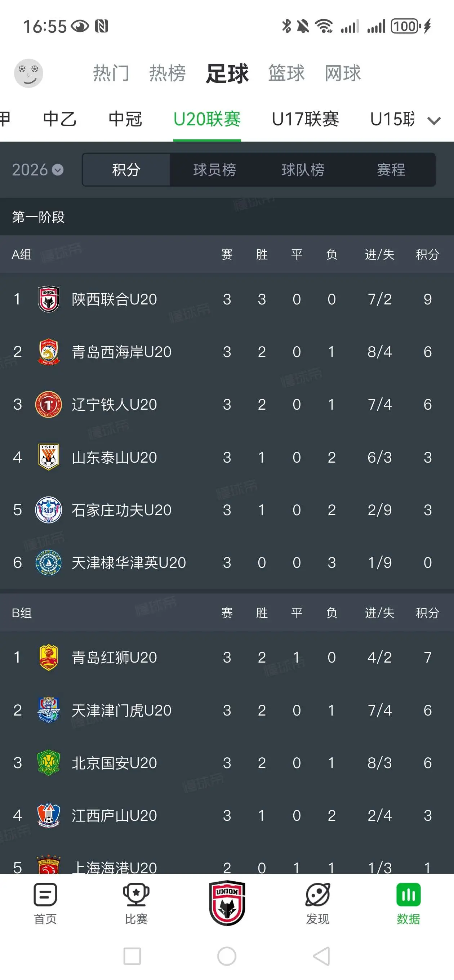Tap the 陕西联合U20 team crest

point(48,299)
